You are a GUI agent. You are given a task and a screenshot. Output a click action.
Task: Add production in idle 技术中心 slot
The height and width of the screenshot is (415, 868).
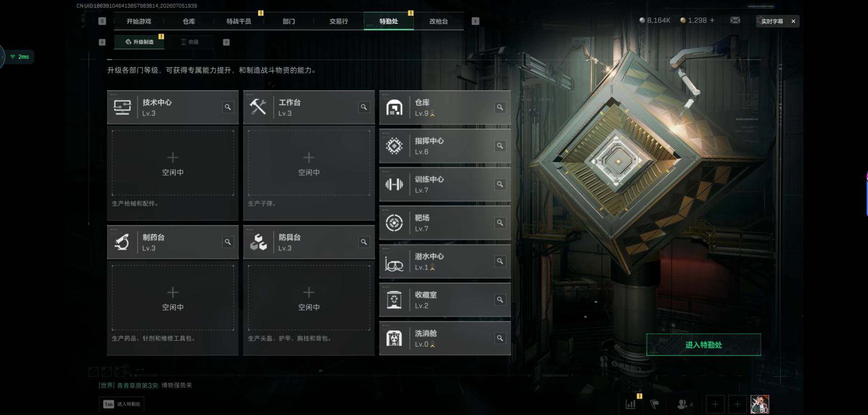(x=173, y=163)
